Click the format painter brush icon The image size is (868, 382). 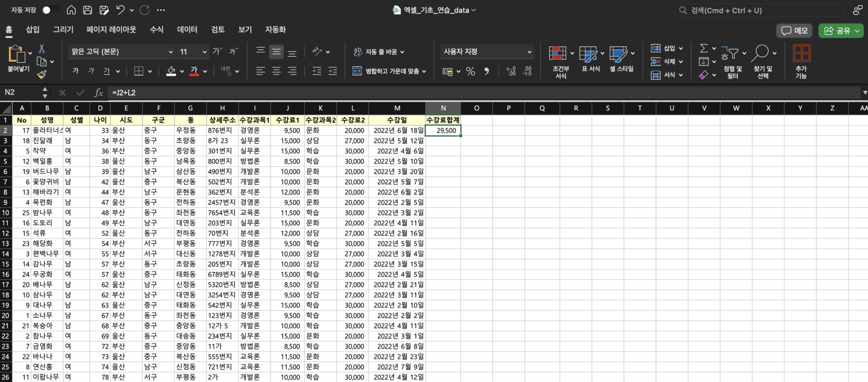42,74
